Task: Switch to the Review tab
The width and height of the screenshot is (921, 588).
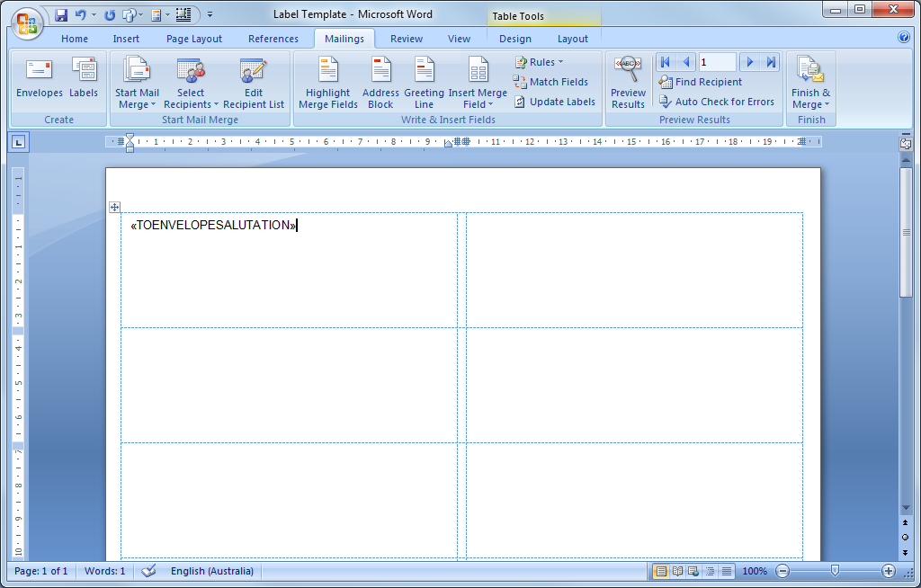Action: click(407, 39)
